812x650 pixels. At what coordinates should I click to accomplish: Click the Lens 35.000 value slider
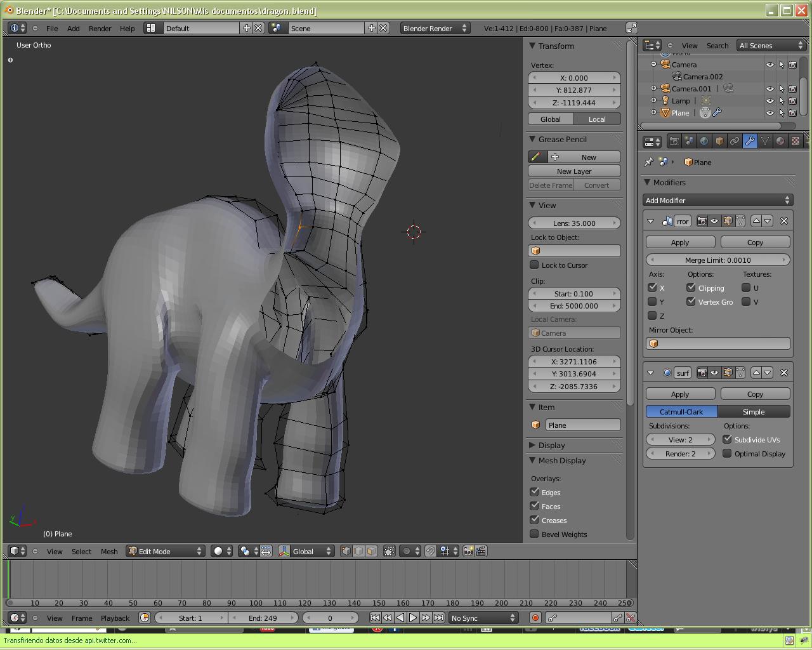point(574,223)
